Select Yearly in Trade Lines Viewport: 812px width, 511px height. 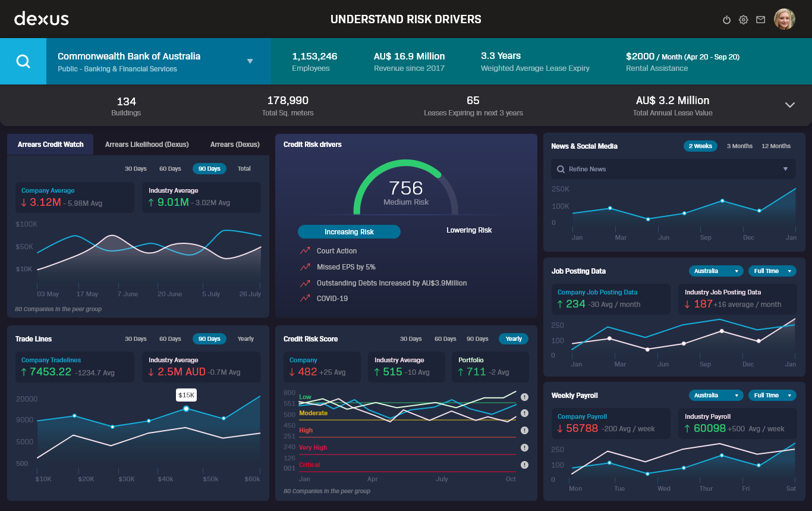246,338
